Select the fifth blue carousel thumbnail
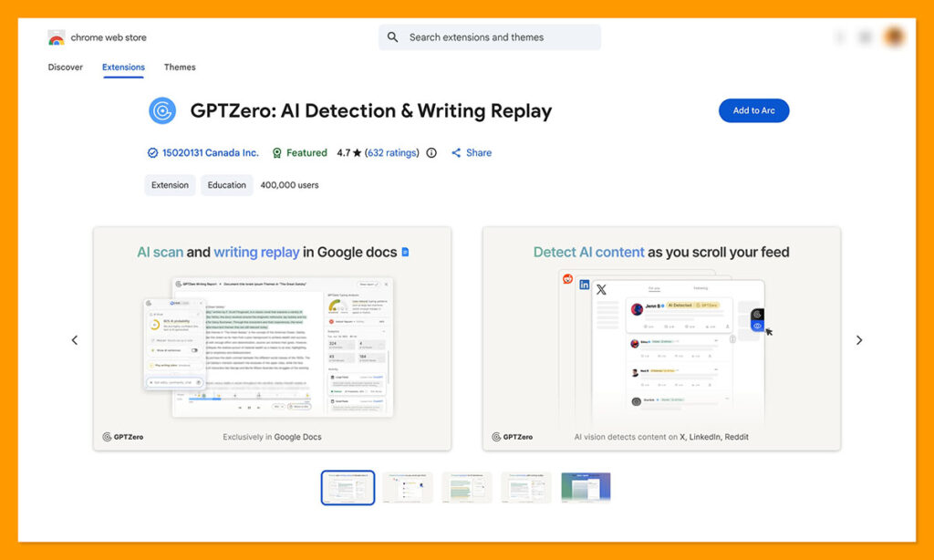The image size is (934, 560). tap(586, 488)
